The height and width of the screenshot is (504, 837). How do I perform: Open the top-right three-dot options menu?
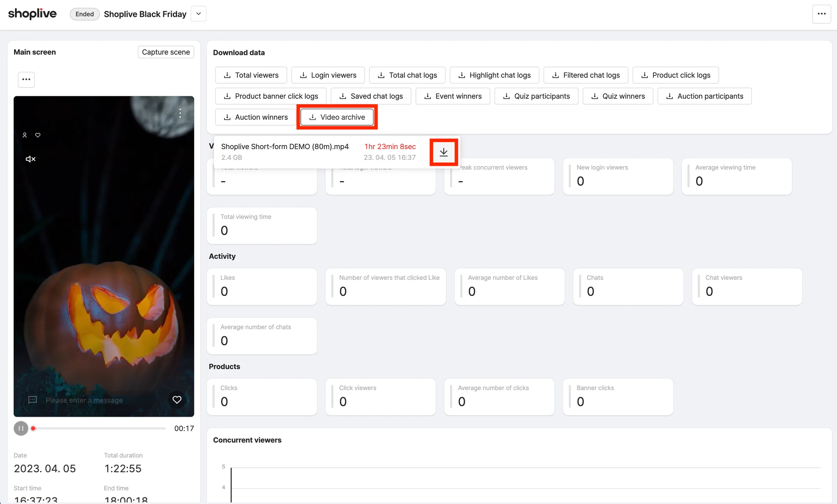click(x=821, y=14)
